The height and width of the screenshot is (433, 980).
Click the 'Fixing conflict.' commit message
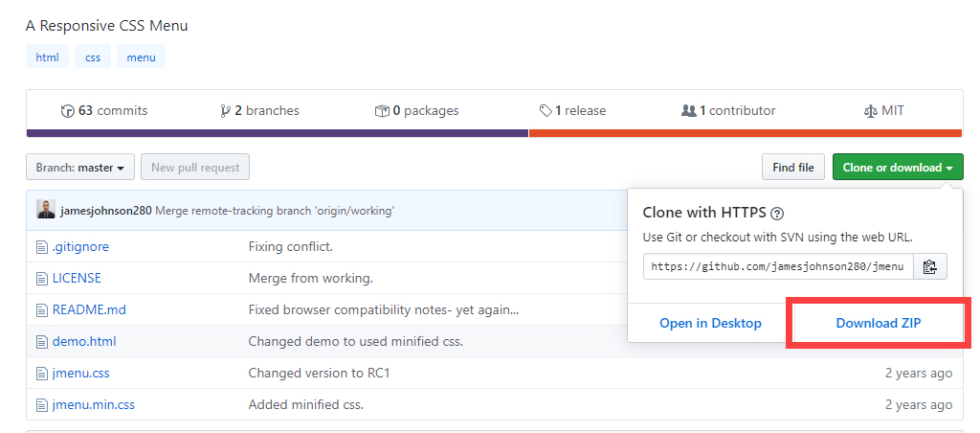pos(291,246)
